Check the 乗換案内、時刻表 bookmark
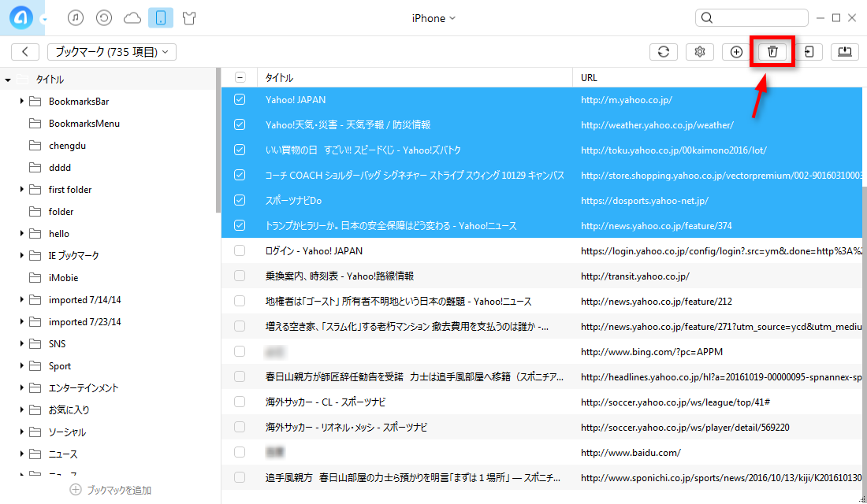The width and height of the screenshot is (867, 504). pyautogui.click(x=240, y=276)
